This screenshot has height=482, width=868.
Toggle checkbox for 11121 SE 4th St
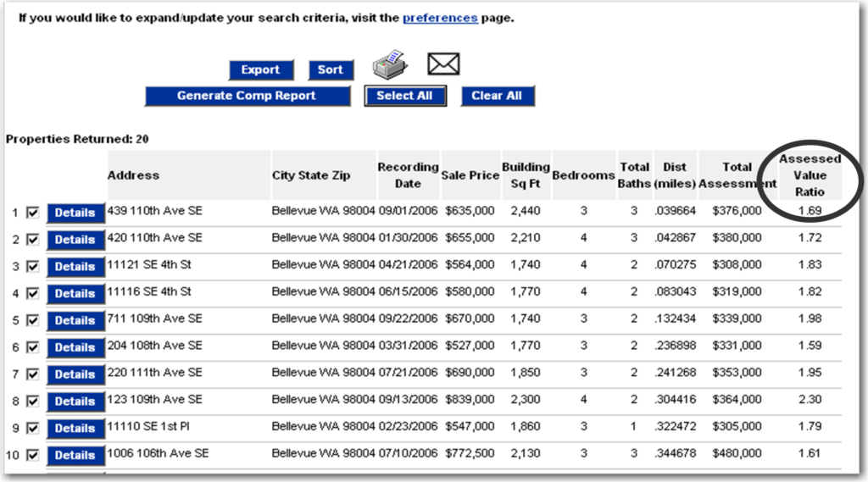point(33,267)
